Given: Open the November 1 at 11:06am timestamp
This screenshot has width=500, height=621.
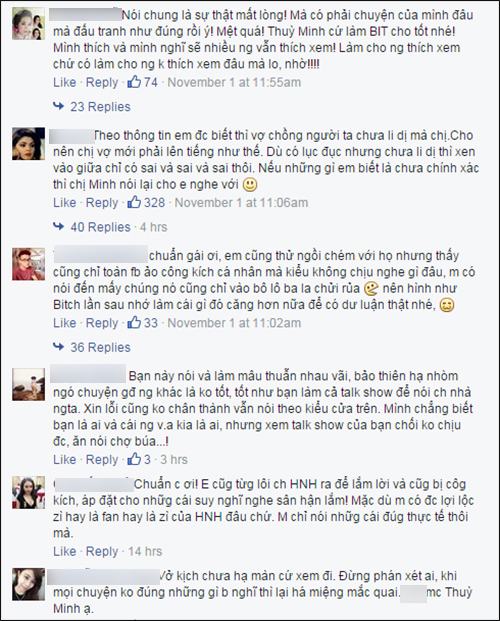Looking at the screenshot, I should tap(241, 202).
